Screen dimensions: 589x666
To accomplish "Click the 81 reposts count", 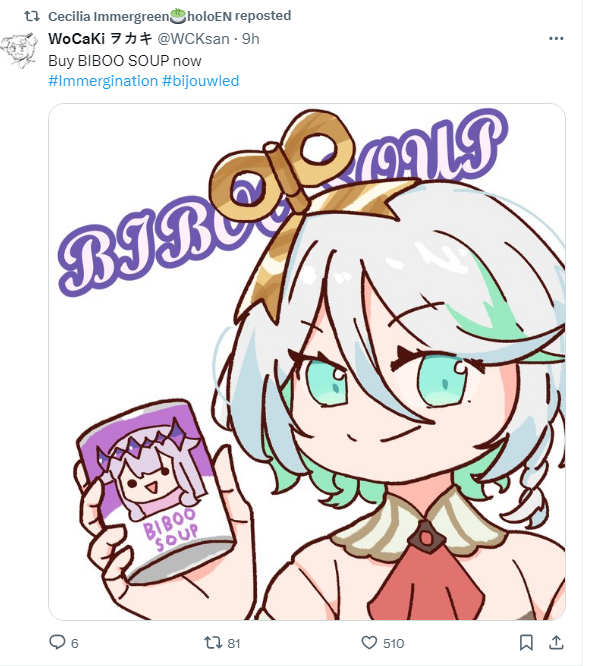I will click(x=234, y=643).
